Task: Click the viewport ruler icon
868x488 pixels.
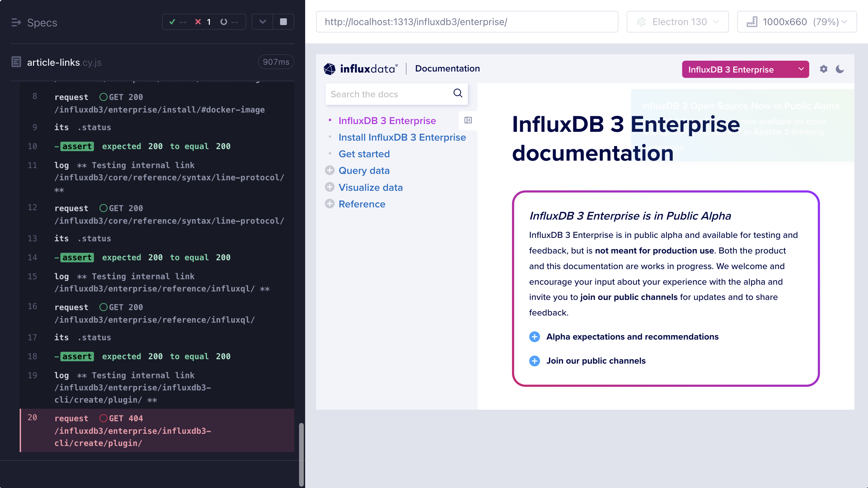Action: click(x=752, y=22)
